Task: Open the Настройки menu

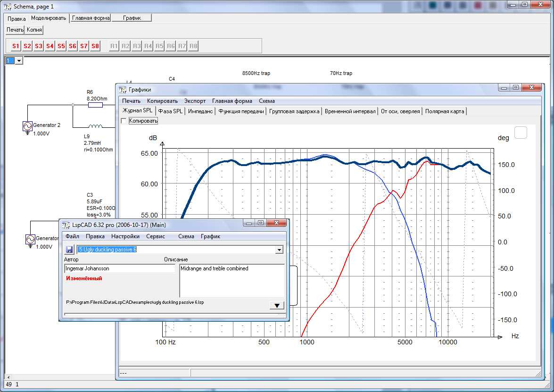Action: (x=125, y=236)
